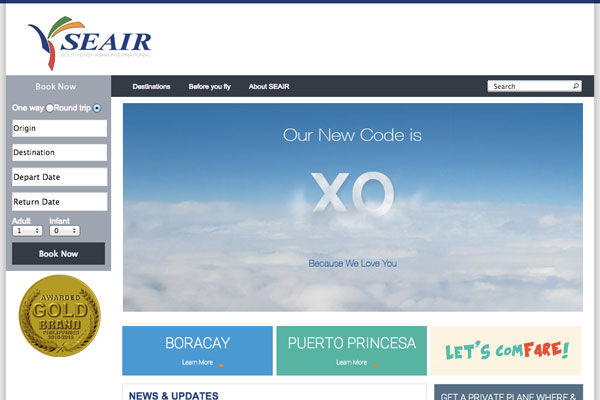The width and height of the screenshot is (600, 400).
Task: Open the Adult passenger count dropdown
Action: (27, 231)
